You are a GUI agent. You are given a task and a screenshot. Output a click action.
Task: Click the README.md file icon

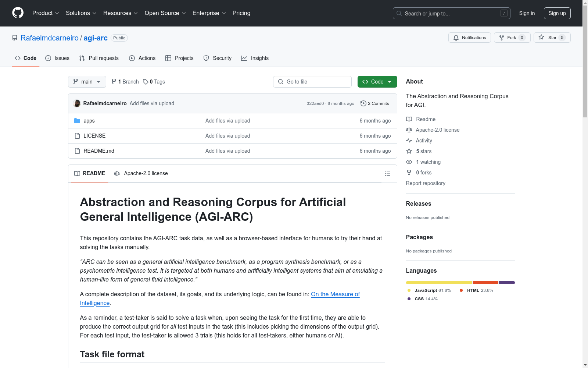coord(77,151)
